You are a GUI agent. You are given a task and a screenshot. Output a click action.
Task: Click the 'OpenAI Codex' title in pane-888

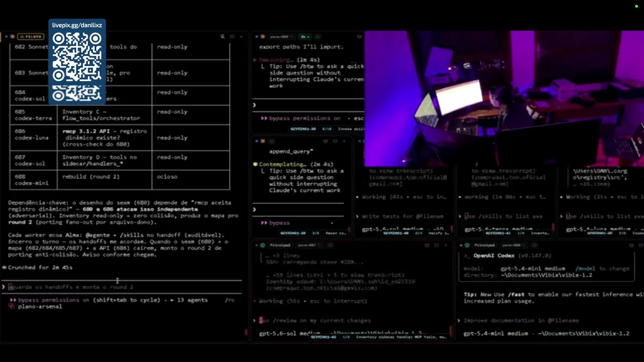coord(494,256)
